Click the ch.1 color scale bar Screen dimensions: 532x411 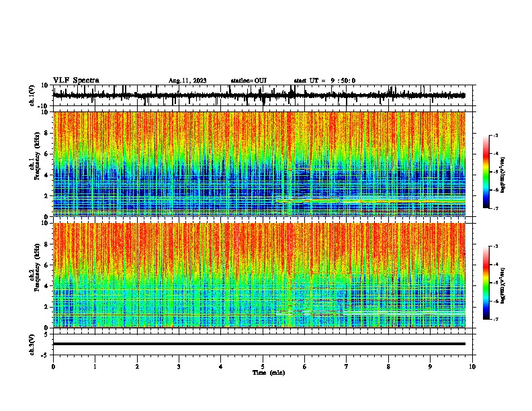pos(486,172)
